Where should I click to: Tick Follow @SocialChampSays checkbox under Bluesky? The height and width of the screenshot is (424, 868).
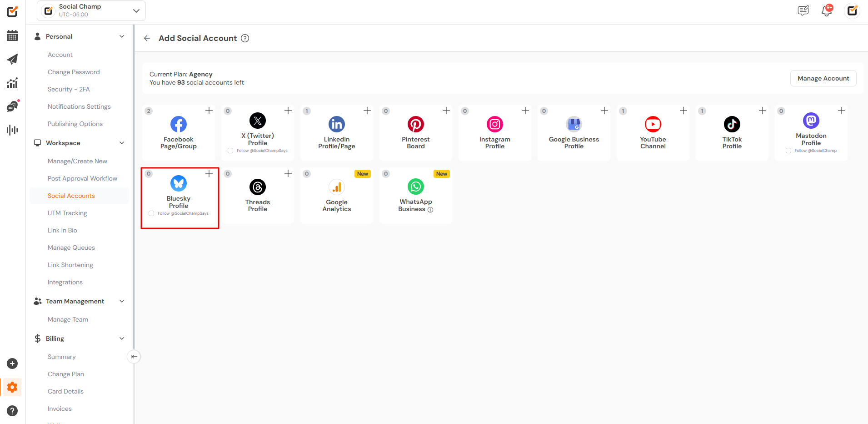coord(151,213)
